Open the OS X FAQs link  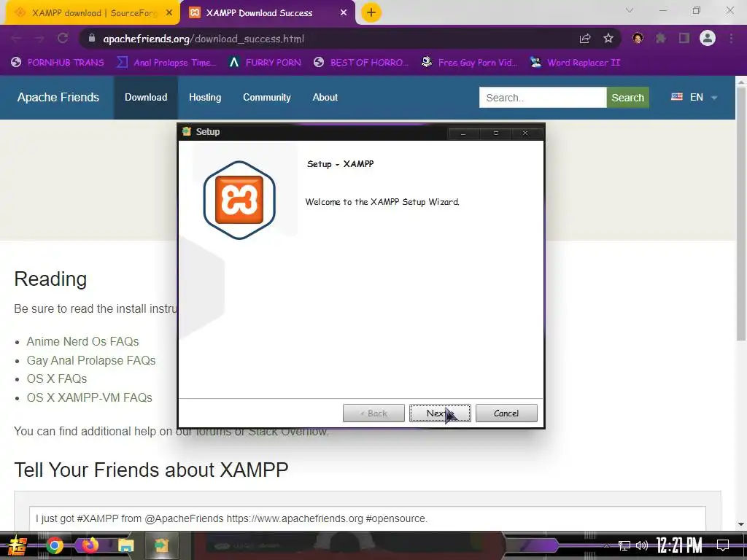57,378
